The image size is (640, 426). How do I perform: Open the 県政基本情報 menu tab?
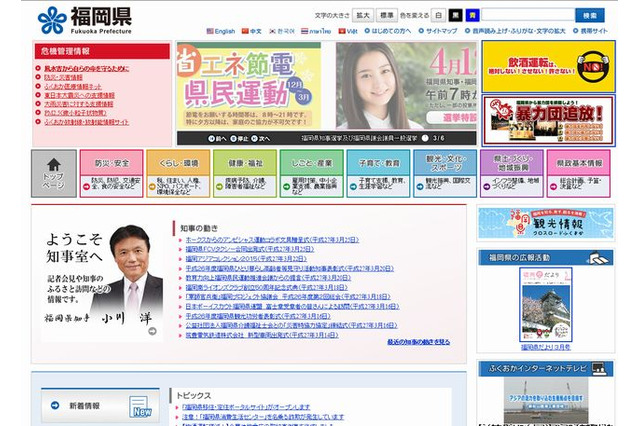[579, 173]
